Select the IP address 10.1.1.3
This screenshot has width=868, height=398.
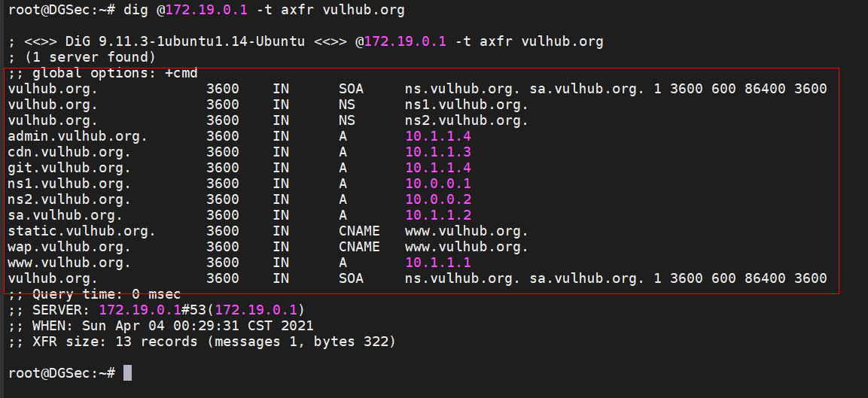[x=438, y=152]
